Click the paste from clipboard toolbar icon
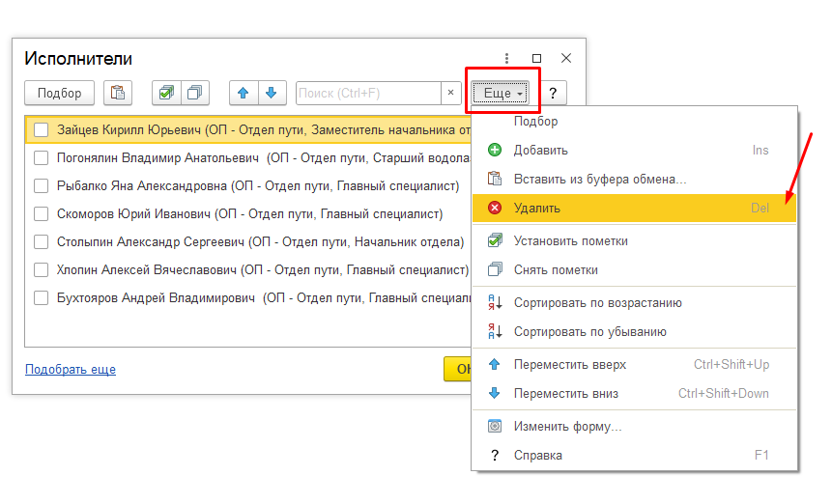 pos(118,93)
